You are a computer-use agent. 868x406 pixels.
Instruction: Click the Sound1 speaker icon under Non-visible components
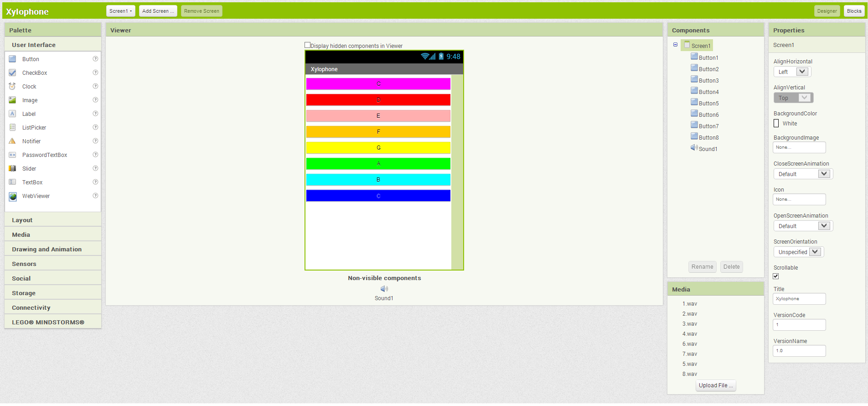384,289
